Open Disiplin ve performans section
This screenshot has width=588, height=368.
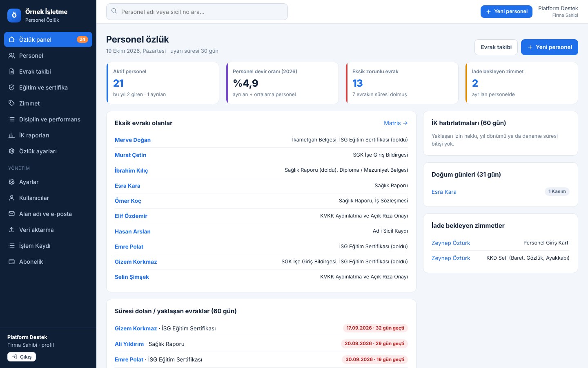48,119
